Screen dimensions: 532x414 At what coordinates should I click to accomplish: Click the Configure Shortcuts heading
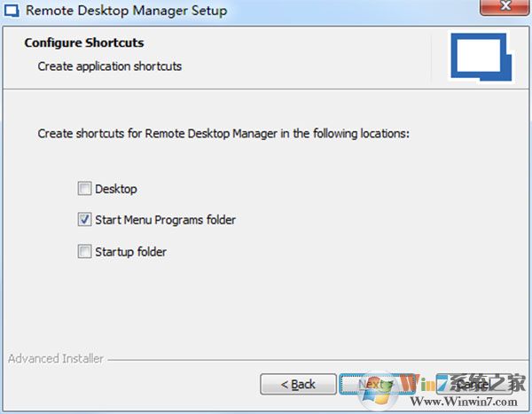(84, 43)
